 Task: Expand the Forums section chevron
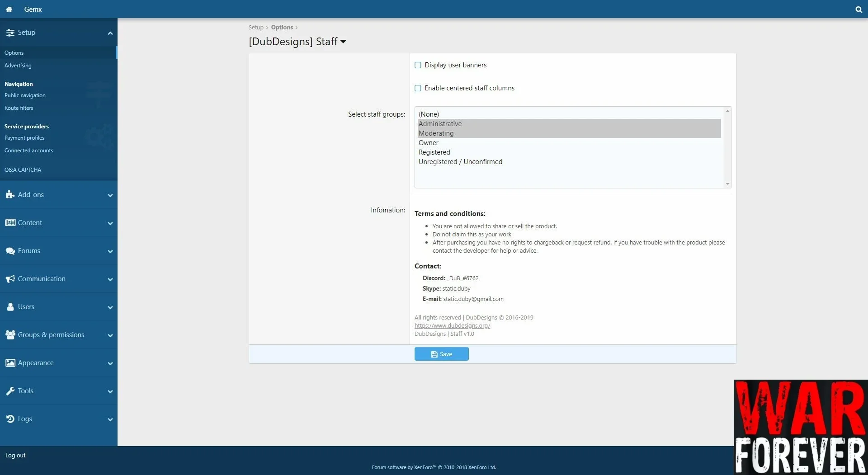(110, 251)
